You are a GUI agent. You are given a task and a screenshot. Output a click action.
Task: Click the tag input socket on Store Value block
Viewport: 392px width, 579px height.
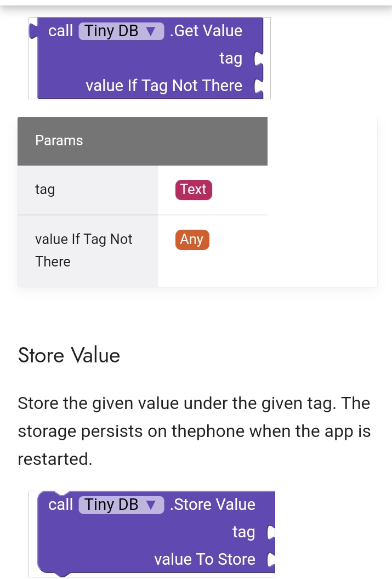[270, 532]
